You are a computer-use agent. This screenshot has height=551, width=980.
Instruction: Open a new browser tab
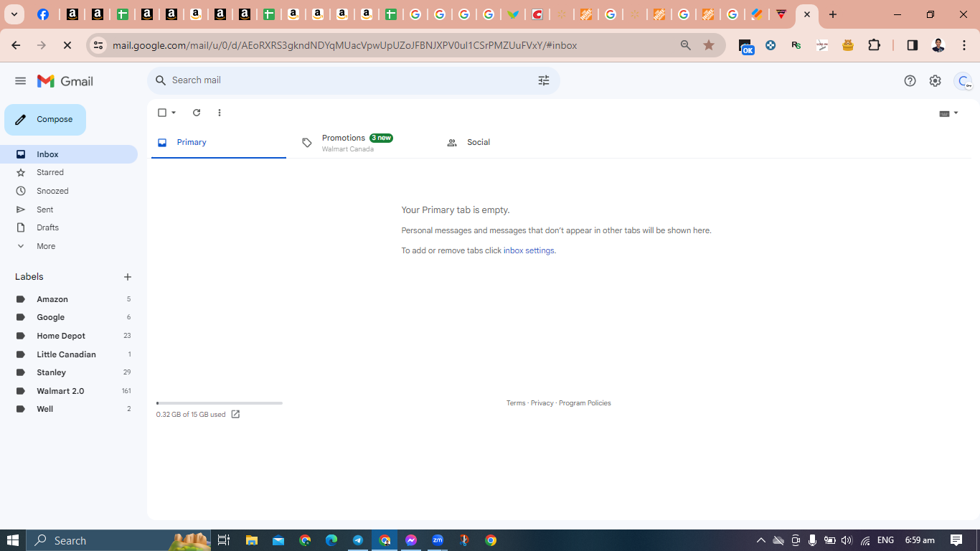[x=833, y=14]
